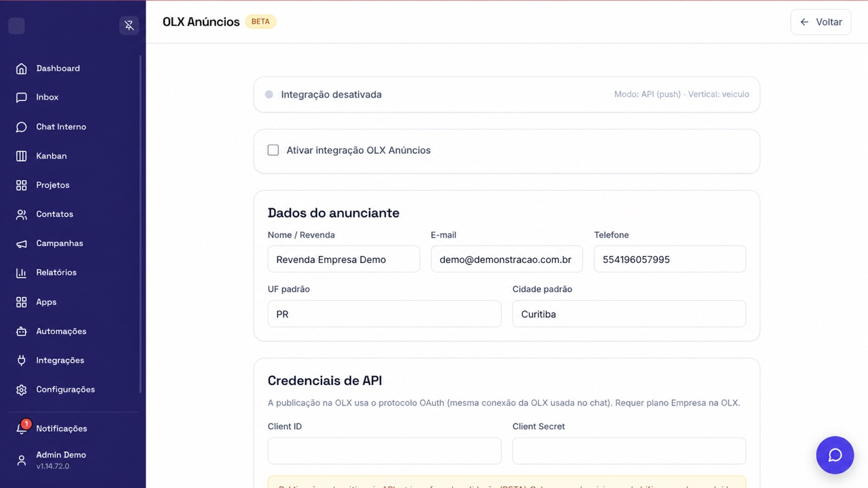Click the Telefone input field
This screenshot has width=868, height=488.
(x=670, y=260)
